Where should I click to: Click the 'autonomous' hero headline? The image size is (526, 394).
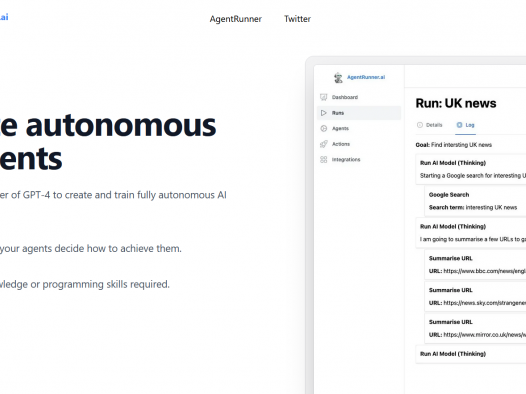[x=121, y=126]
